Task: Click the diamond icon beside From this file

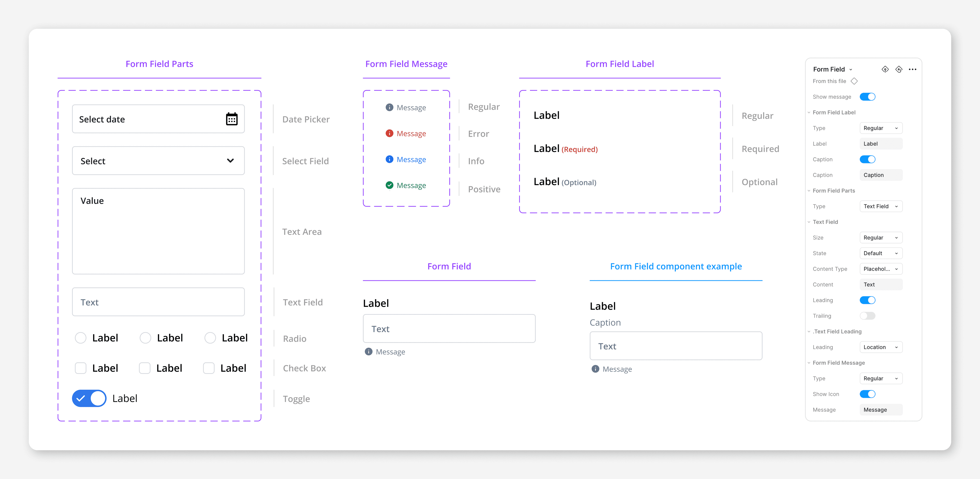Action: tap(854, 81)
